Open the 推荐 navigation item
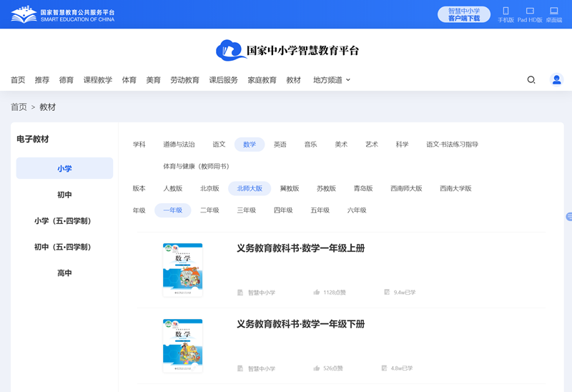The width and height of the screenshot is (572, 392). click(x=42, y=80)
